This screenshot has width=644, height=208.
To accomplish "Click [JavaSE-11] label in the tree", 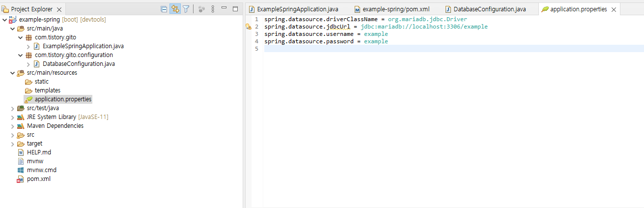I will click(93, 117).
